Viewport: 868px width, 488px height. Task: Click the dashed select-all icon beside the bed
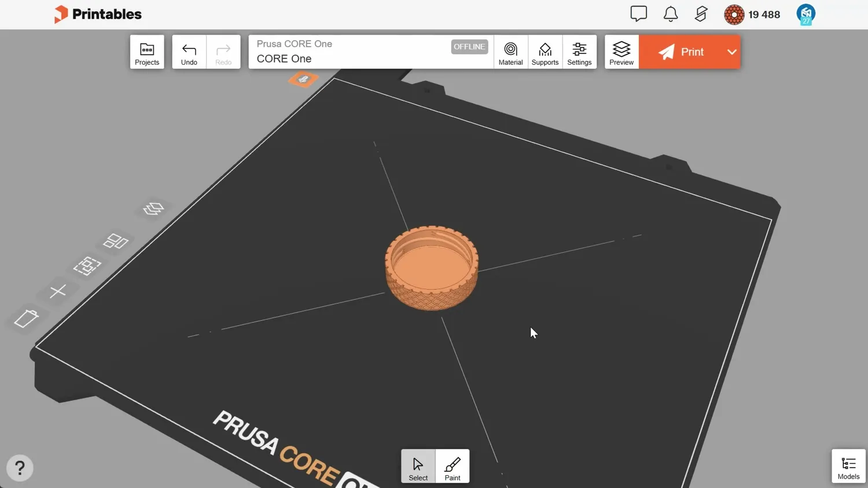point(87,266)
